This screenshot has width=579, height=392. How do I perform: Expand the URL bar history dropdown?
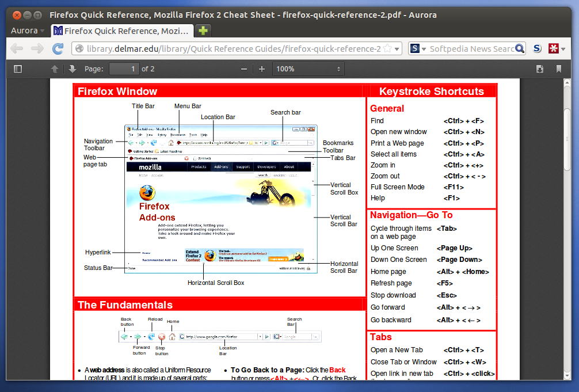[x=398, y=49]
